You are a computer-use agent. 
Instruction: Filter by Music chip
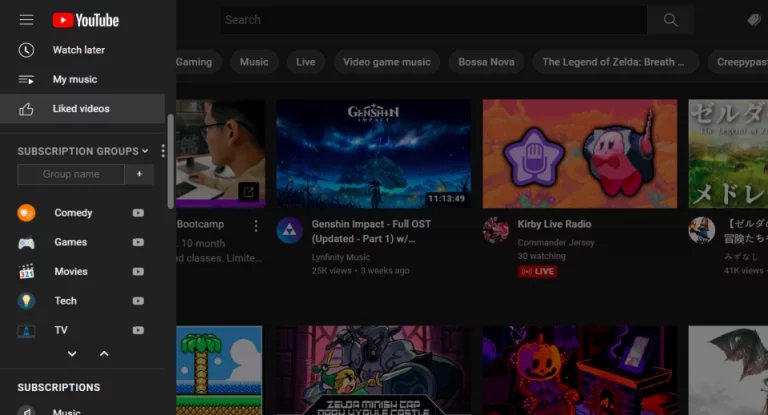pyautogui.click(x=254, y=62)
